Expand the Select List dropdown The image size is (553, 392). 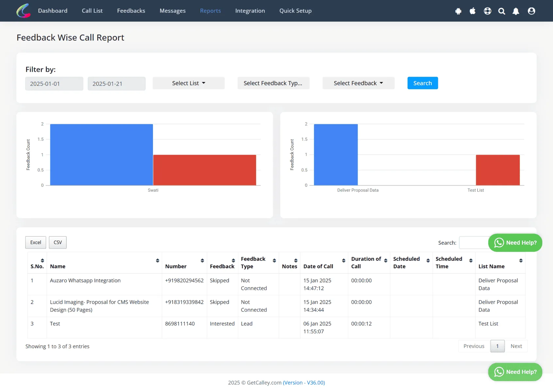pos(189,83)
